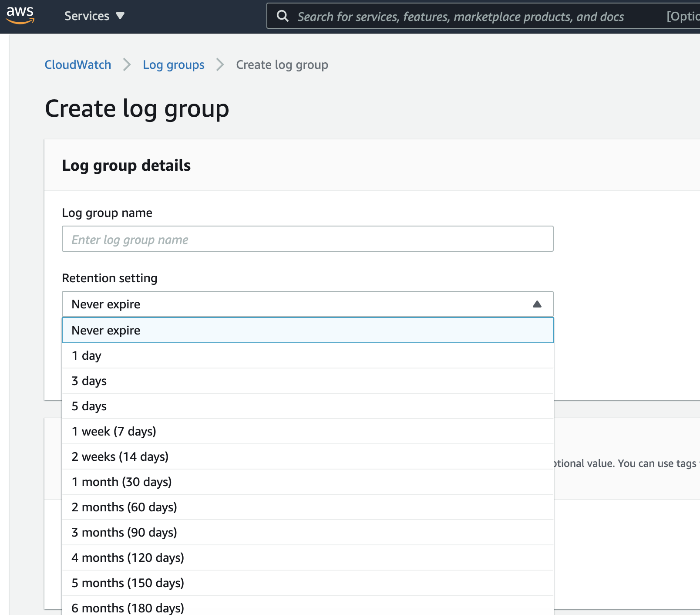Choose 1 week (7 days) retention
The width and height of the screenshot is (700, 615).
tap(307, 431)
